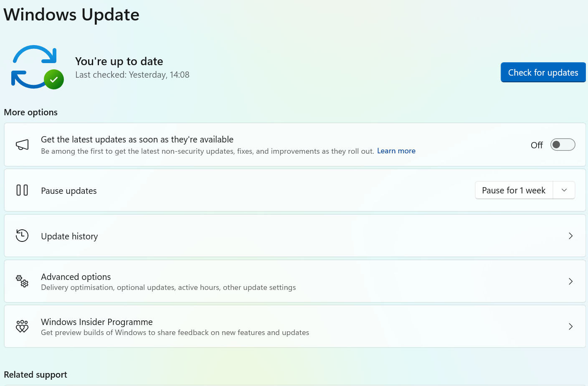This screenshot has height=386, width=588.
Task: Open Update history with its chevron
Action: point(570,236)
